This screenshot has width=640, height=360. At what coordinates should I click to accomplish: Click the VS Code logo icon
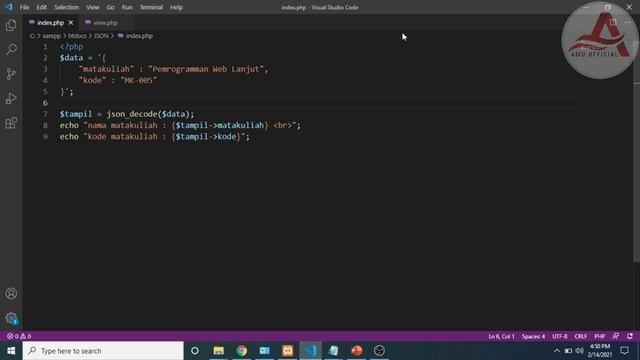(9, 7)
